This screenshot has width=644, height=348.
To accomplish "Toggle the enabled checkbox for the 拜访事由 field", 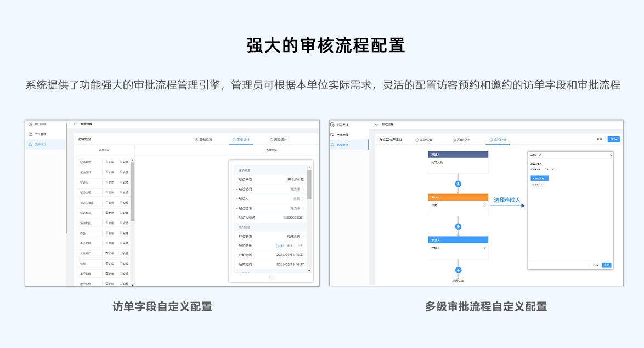I will click(107, 213).
